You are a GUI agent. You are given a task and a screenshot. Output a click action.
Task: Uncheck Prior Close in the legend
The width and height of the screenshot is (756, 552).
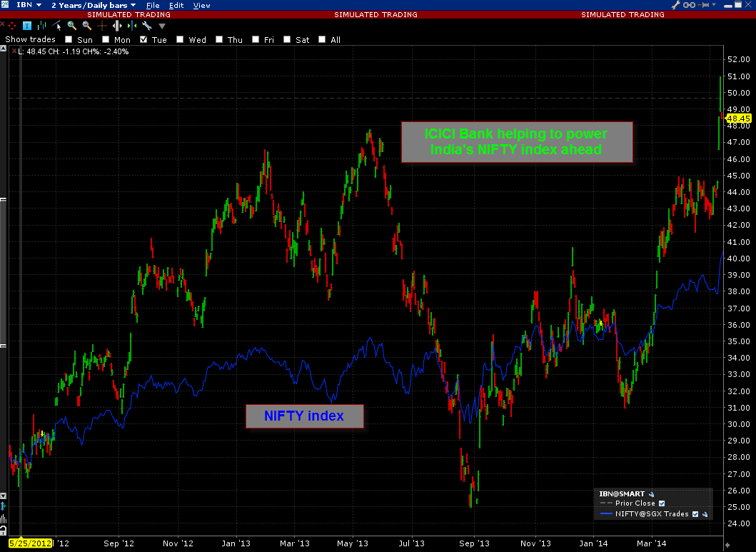662,503
